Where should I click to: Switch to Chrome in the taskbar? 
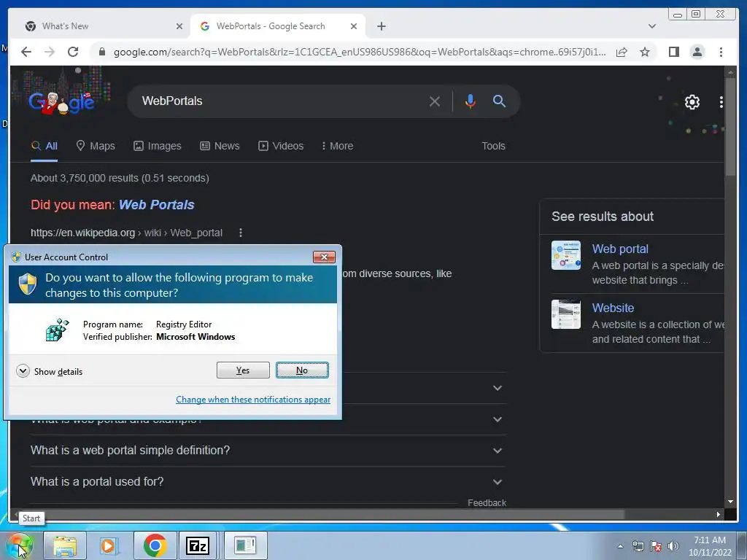pos(155,545)
